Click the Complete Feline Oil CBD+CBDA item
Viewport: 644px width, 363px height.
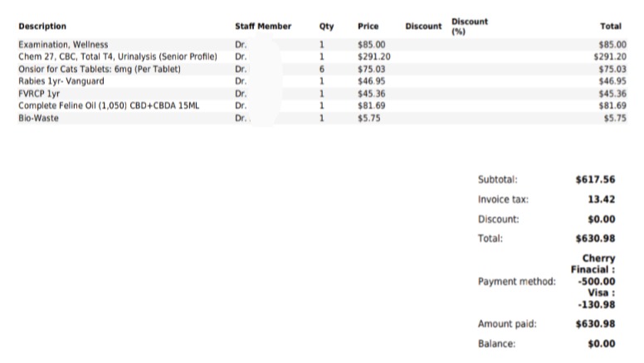point(110,106)
